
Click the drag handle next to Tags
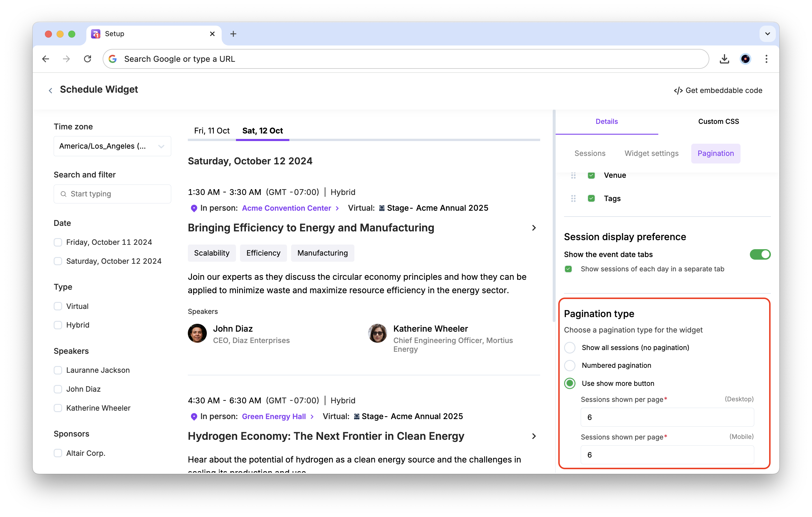click(x=573, y=198)
